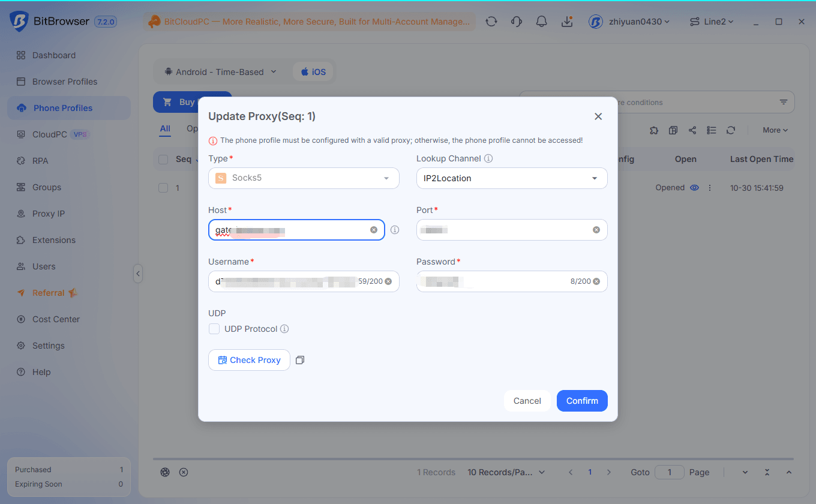The height and width of the screenshot is (504, 816).
Task: Click the Goto page number input
Action: coord(670,472)
